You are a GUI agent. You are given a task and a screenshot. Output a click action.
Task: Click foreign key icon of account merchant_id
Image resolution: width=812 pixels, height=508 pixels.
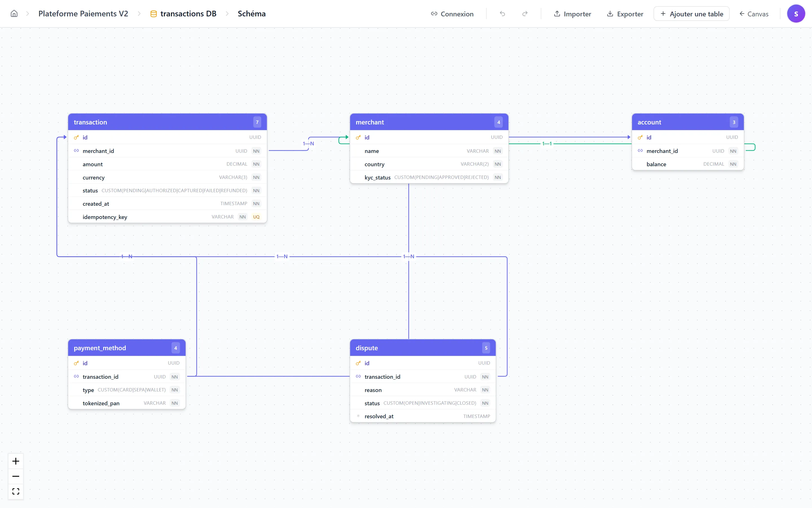point(640,150)
